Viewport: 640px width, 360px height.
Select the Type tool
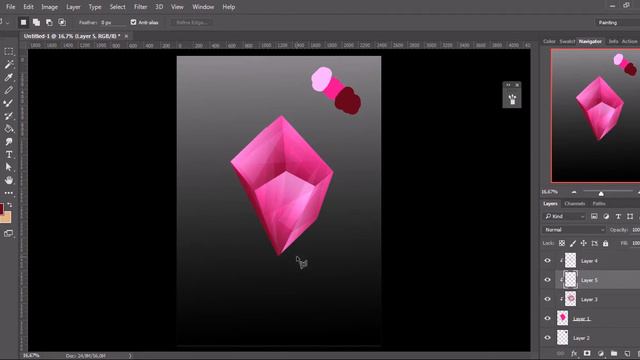click(x=9, y=155)
